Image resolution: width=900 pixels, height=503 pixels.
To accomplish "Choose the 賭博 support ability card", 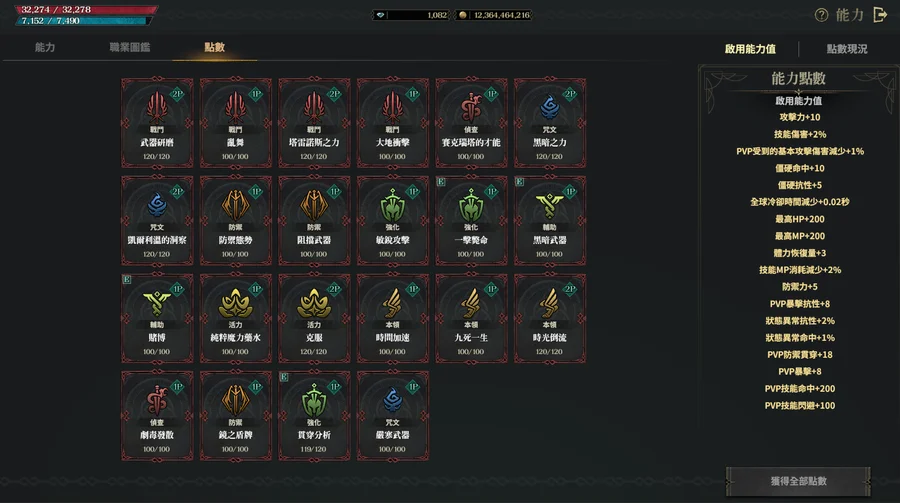I will click(157, 318).
